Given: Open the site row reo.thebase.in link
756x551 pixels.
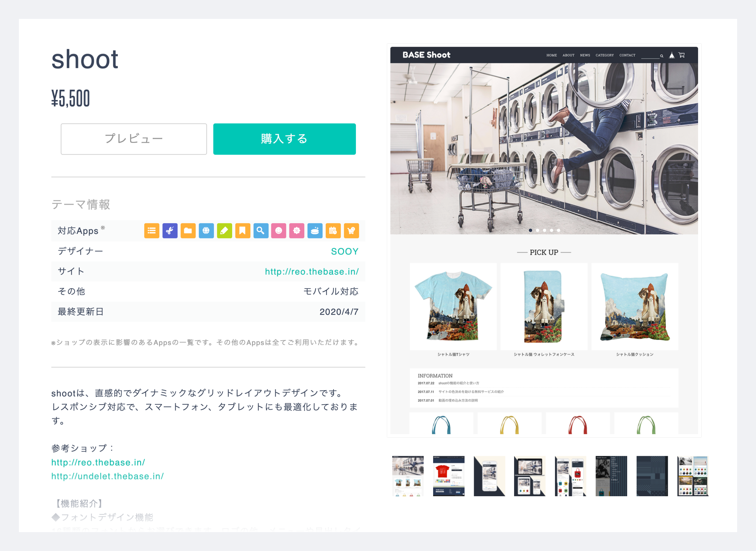Looking at the screenshot, I should pyautogui.click(x=312, y=271).
